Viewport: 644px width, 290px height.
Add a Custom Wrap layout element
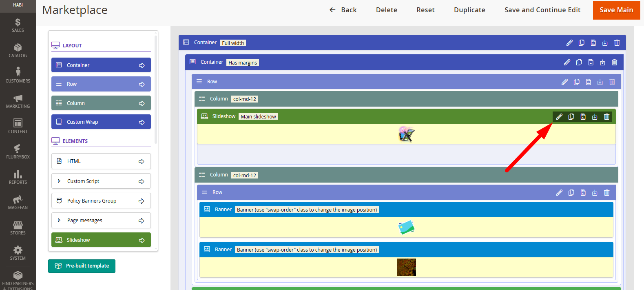point(101,122)
